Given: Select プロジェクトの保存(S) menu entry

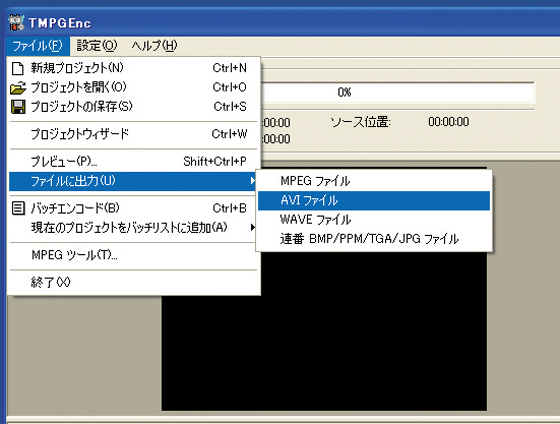Looking at the screenshot, I should 133,106.
